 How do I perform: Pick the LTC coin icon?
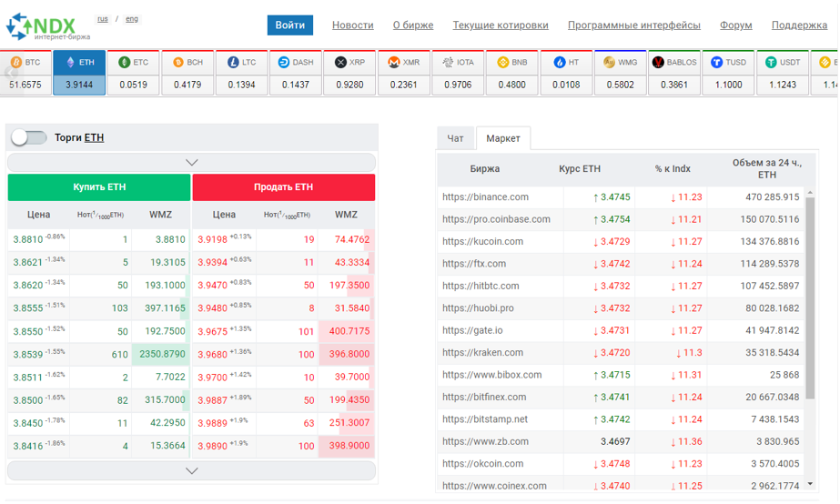(x=233, y=62)
